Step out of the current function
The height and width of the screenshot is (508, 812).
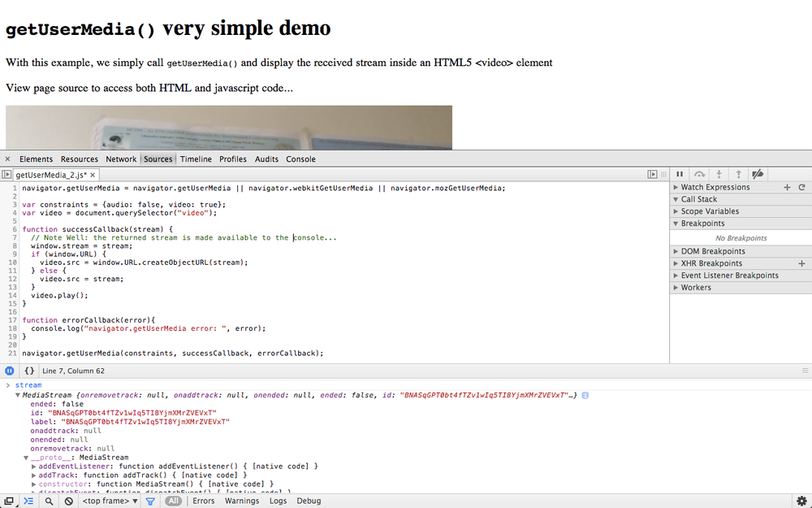point(738,174)
